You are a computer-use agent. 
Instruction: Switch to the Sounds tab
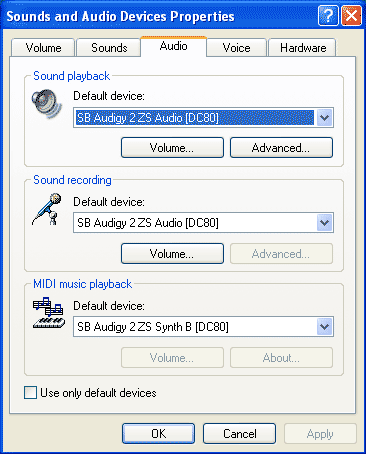pos(109,48)
